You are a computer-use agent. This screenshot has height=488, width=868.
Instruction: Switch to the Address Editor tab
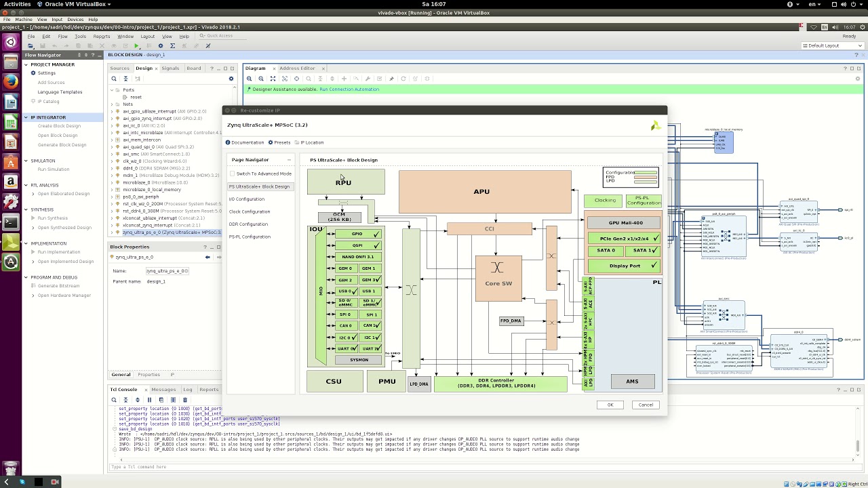pyautogui.click(x=297, y=68)
